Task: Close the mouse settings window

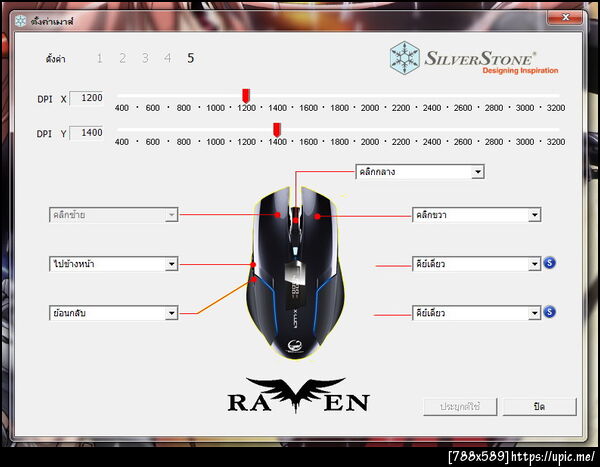Action: pos(566,17)
